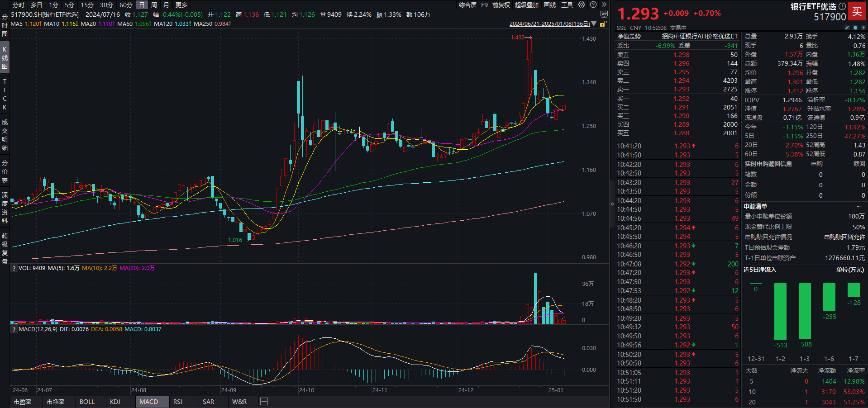Click the 1-3 net inflow green bar

pyautogui.click(x=805, y=311)
